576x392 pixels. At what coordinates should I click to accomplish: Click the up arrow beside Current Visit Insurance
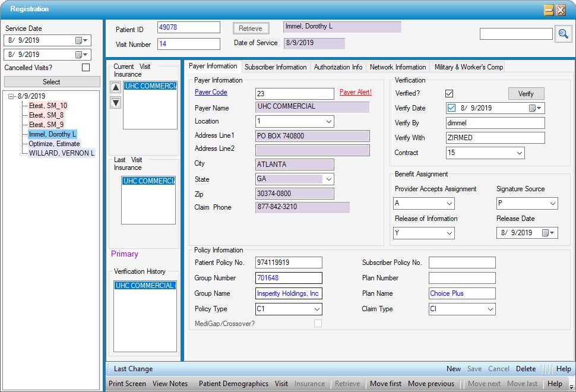(x=116, y=88)
